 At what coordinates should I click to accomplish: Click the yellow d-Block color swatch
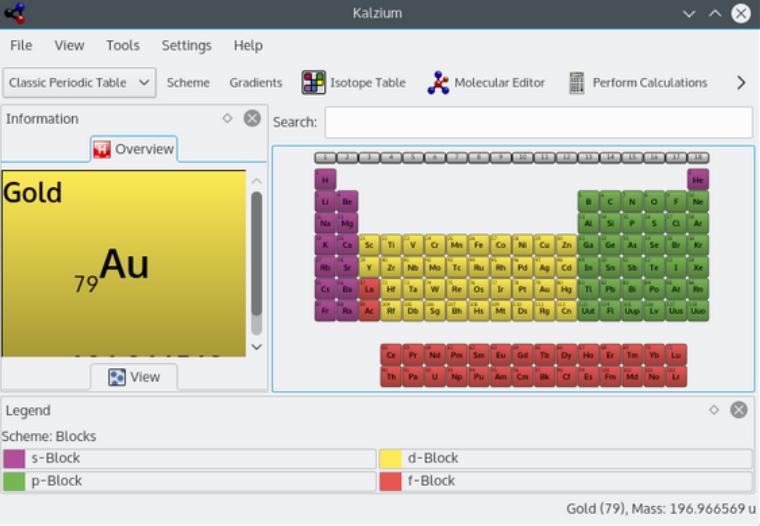click(390, 458)
